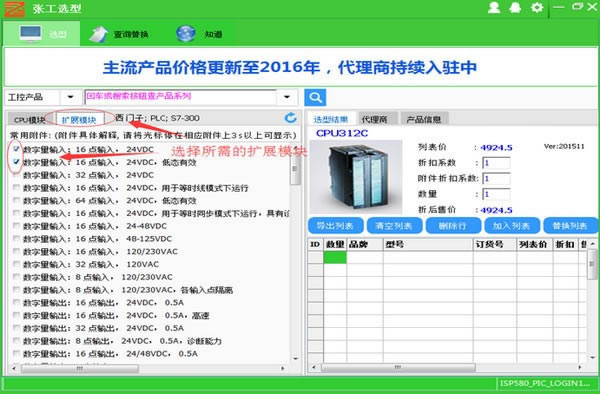This screenshot has width=600, height=394.
Task: Click the blue magnifier search icon
Action: click(x=315, y=97)
